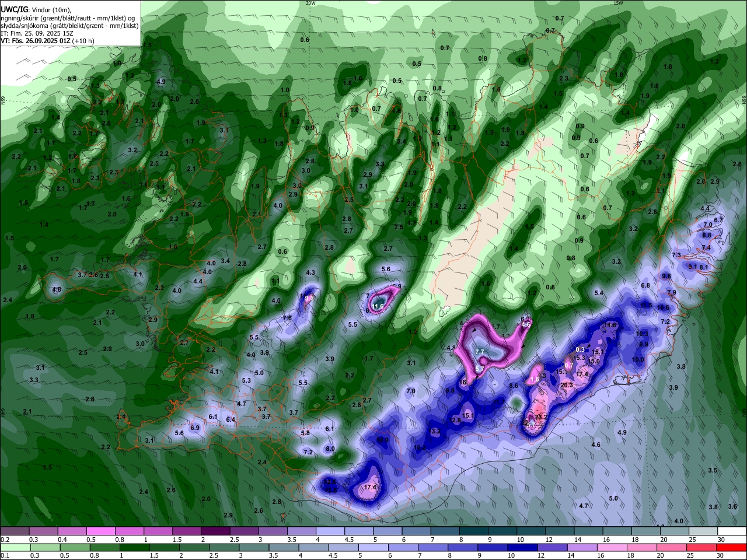Click the crimson 25 swatch in the bottom legend row
747x560 pixels.
coord(702,548)
